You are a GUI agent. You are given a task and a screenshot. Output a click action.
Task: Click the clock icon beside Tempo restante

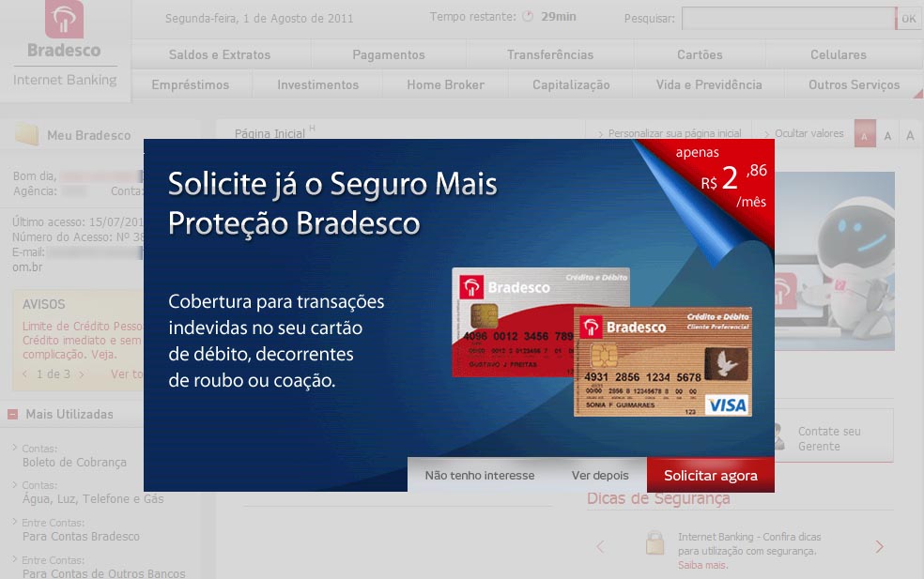527,17
